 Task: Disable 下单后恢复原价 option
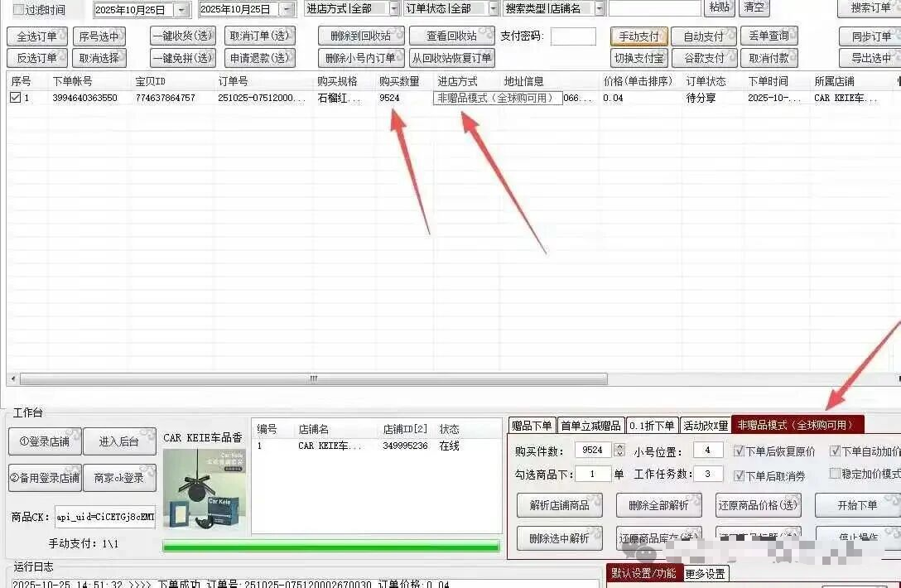(740, 451)
